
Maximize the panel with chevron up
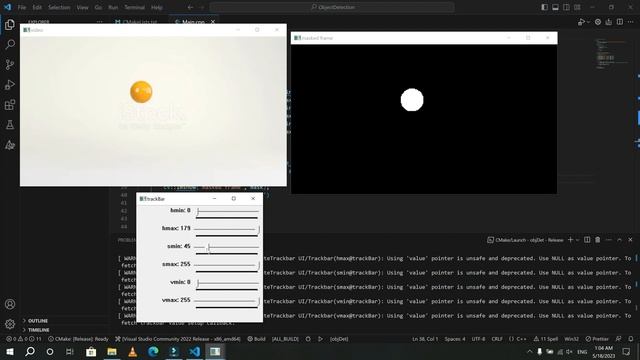pos(619,240)
